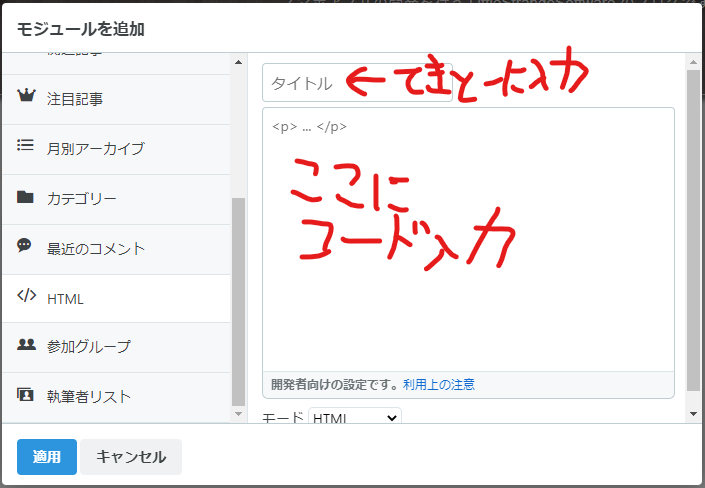
Task: Open the モード HTML dropdown
Action: 355,416
